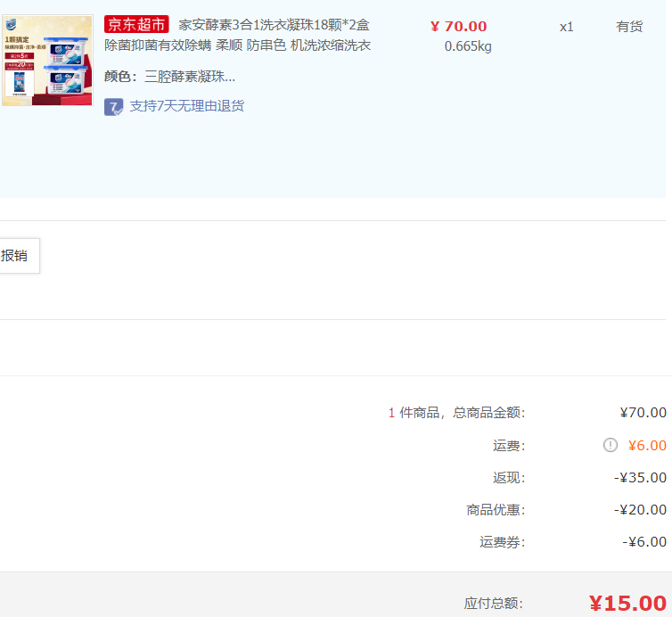
Task: Click the 返现 -¥35.00 value
Action: [x=640, y=478]
